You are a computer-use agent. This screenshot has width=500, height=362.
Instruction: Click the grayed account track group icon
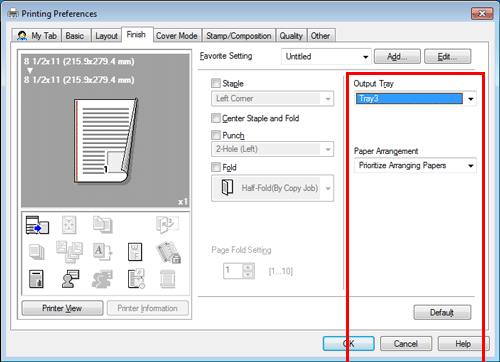[x=102, y=279]
